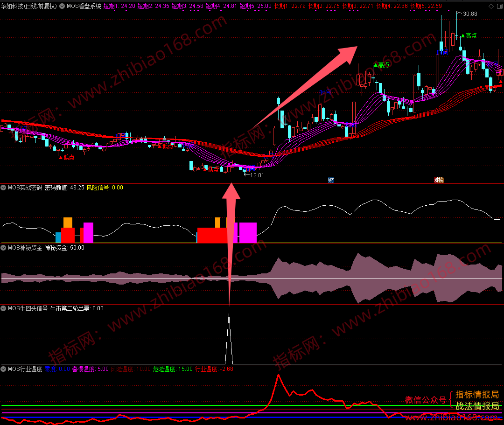
Task: Click the square window icon at top right
Action: 499,7
